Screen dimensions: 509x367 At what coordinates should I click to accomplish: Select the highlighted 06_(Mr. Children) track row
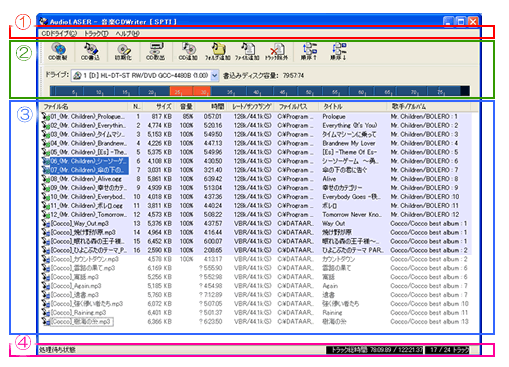[x=257, y=161]
